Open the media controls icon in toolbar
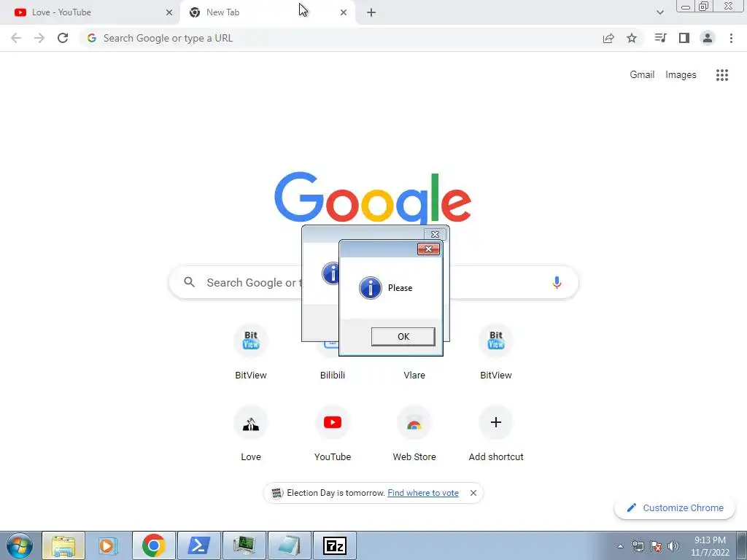 point(660,38)
